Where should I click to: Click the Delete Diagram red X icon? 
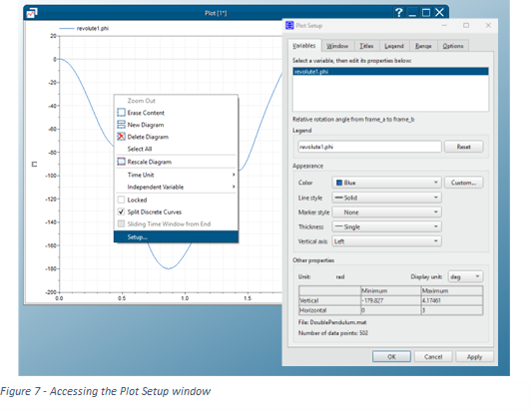click(121, 136)
